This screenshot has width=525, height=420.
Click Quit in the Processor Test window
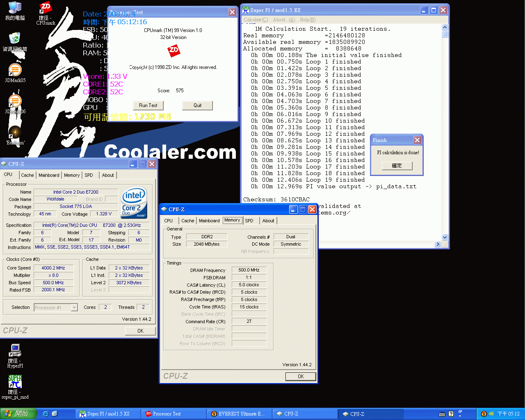[198, 105]
